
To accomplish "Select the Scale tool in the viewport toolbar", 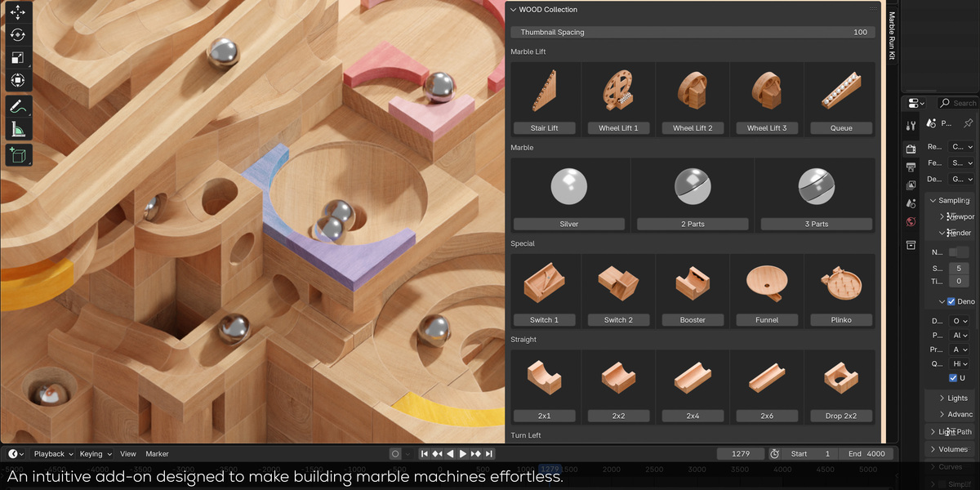I will [x=17, y=58].
